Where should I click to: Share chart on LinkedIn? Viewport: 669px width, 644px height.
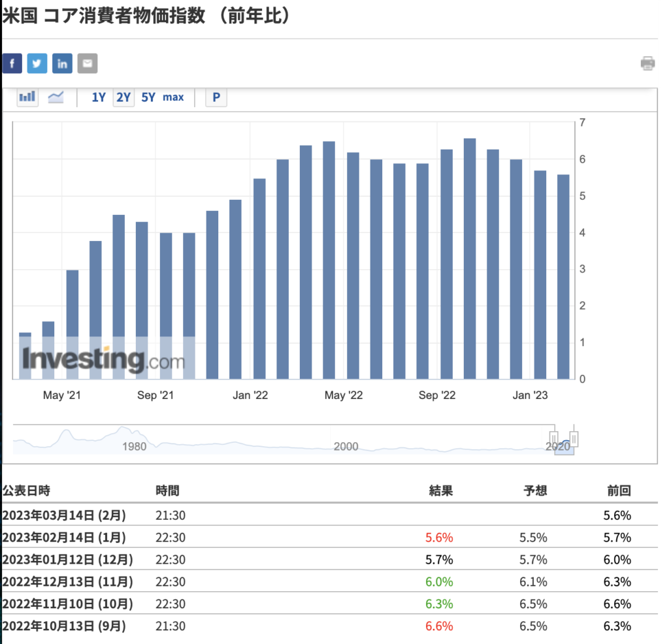[62, 63]
